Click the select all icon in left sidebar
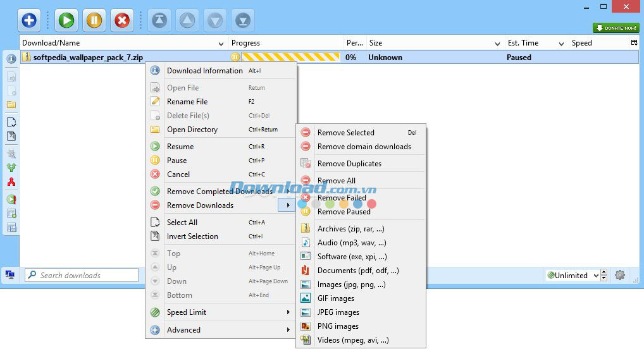Viewport: 644px width, 349px height. pos(11,122)
